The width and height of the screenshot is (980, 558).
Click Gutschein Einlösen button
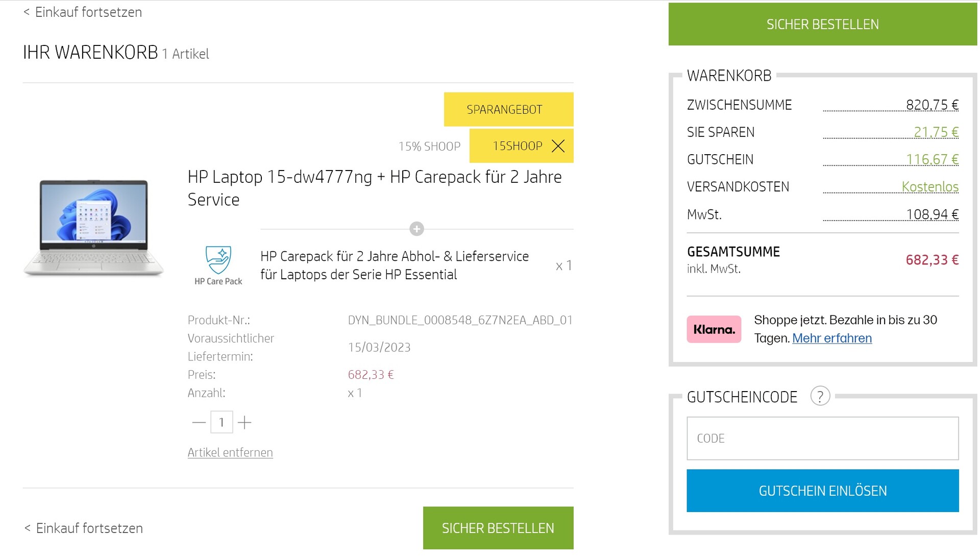(x=822, y=491)
